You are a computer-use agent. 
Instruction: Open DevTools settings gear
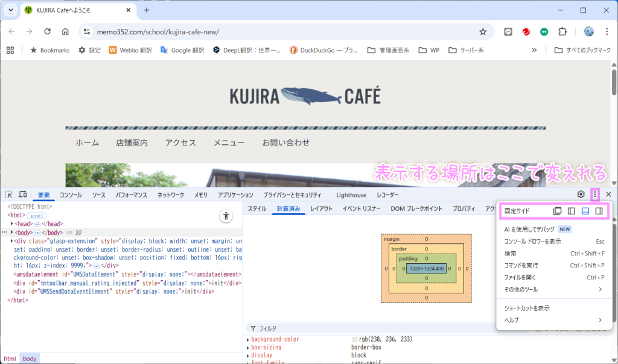[x=581, y=194]
